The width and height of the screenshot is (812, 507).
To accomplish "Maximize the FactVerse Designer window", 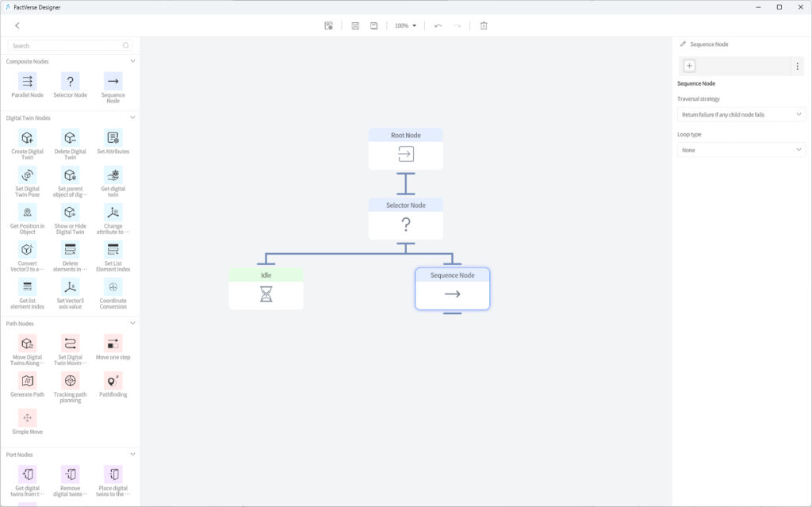I will pyautogui.click(x=779, y=7).
